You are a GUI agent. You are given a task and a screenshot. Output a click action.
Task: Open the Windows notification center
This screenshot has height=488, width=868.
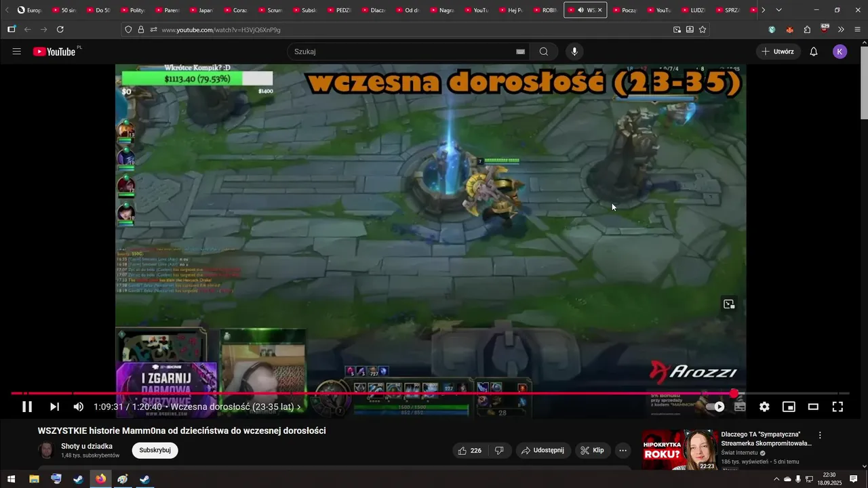(854, 479)
